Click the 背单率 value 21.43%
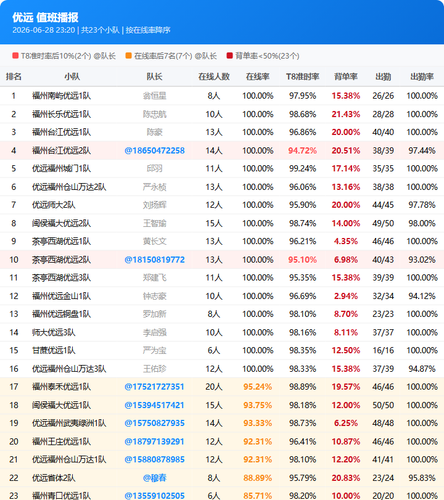 point(346,114)
